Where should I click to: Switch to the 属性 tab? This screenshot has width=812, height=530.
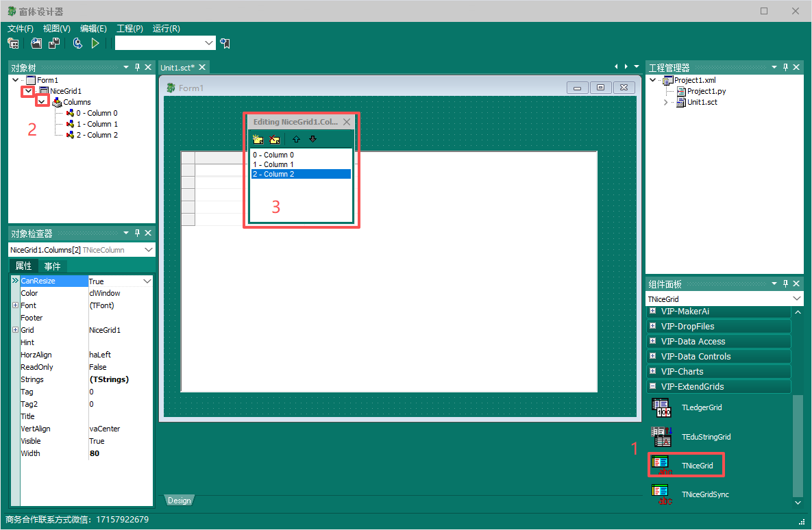pos(24,266)
